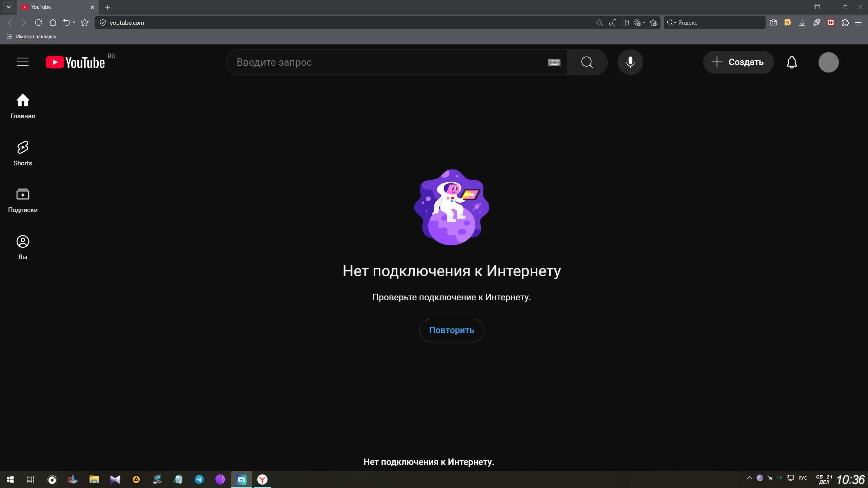Image resolution: width=868 pixels, height=488 pixels.
Task: Toggle reader view in address bar
Action: [x=625, y=23]
